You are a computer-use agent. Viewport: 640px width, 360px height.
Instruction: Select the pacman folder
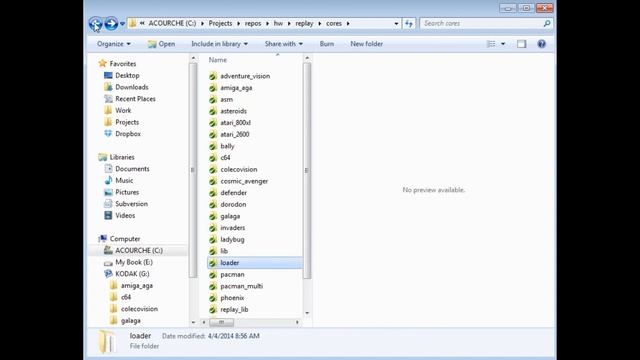coord(232,275)
